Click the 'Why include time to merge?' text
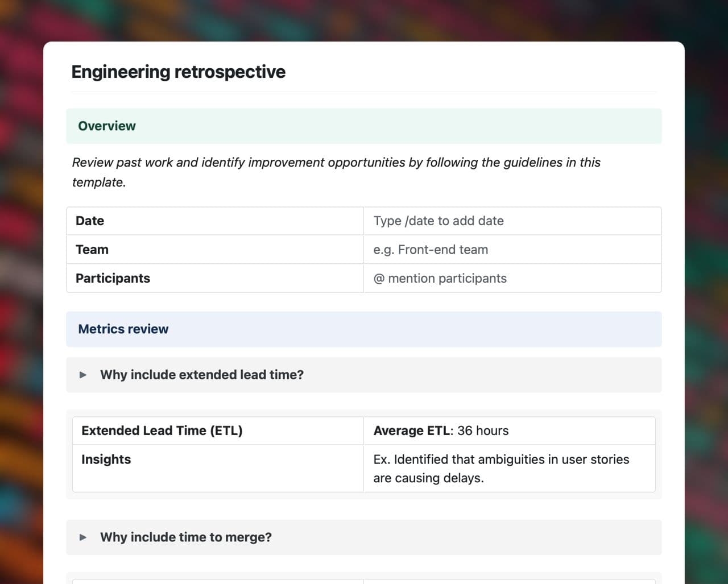This screenshot has height=584, width=728. [x=186, y=537]
